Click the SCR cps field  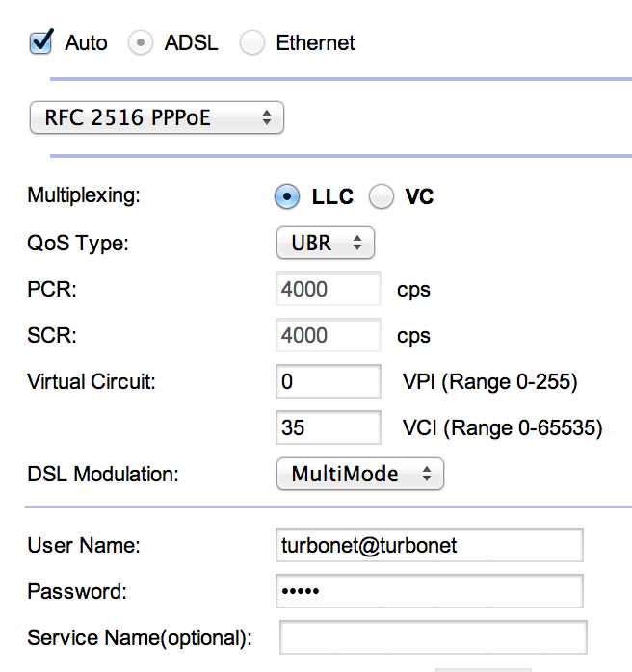(x=329, y=335)
